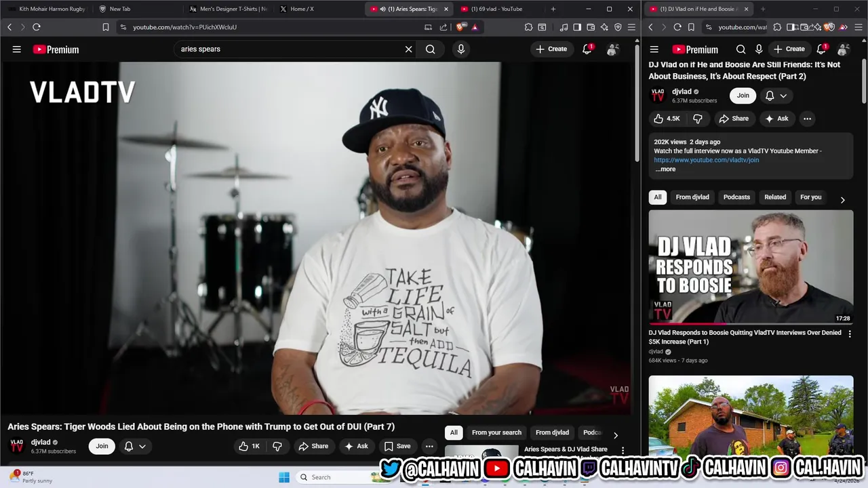This screenshot has width=868, height=488.
Task: Open Windows Start menu
Action: click(x=284, y=477)
